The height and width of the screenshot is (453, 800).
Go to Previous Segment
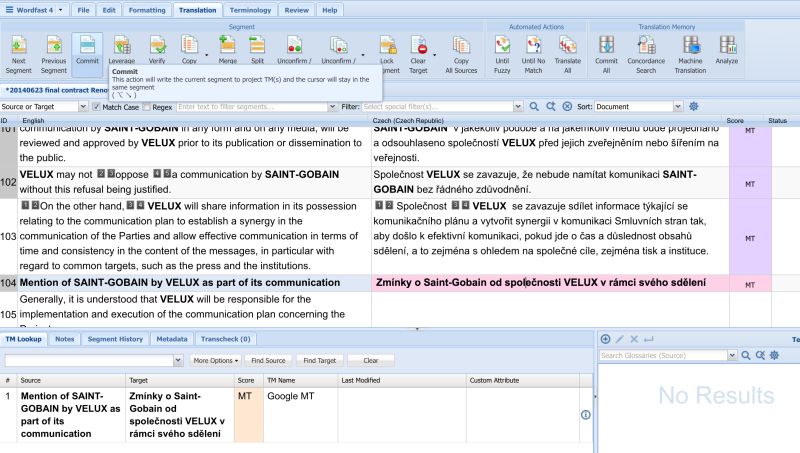click(x=54, y=55)
